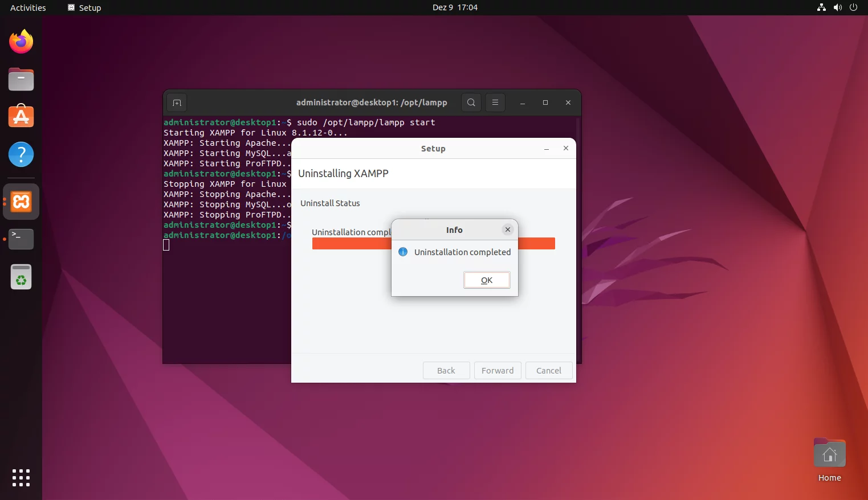
Task: Close the Info dialog with its X button
Action: click(508, 229)
